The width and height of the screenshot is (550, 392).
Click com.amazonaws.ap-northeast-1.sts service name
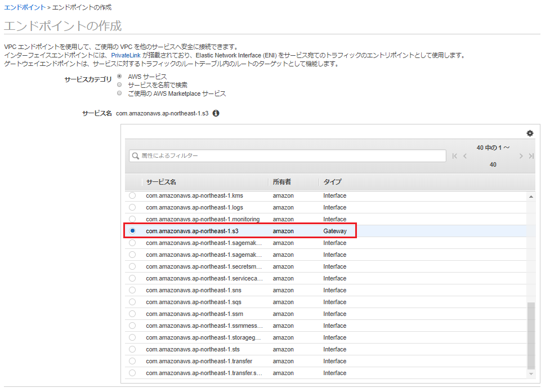[x=193, y=349]
